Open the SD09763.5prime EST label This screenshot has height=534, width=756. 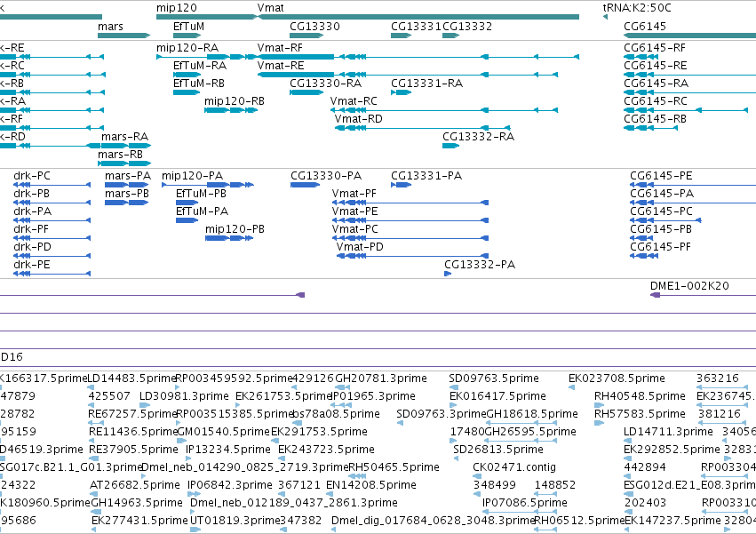[494, 379]
